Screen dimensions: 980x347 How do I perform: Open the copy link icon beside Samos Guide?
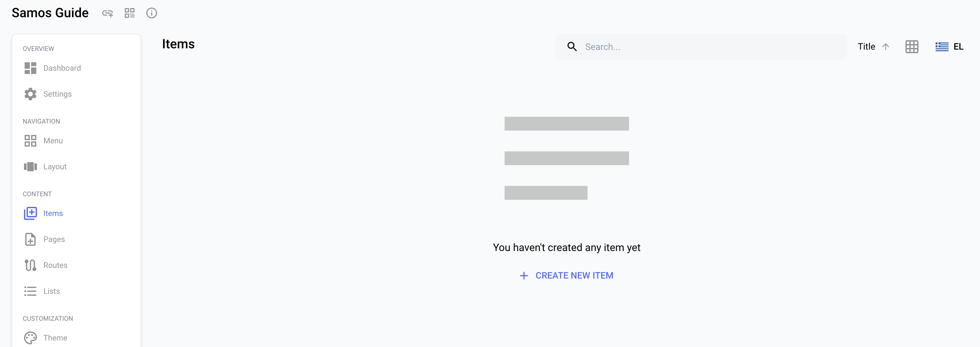point(107,13)
